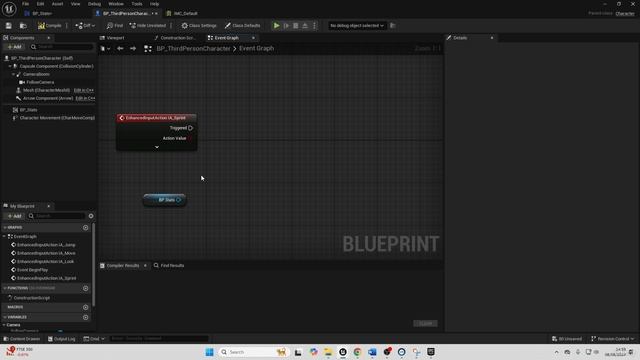Image resolution: width=640 pixels, height=360 pixels.
Task: Open Class Defaults
Action: pyautogui.click(x=242, y=25)
